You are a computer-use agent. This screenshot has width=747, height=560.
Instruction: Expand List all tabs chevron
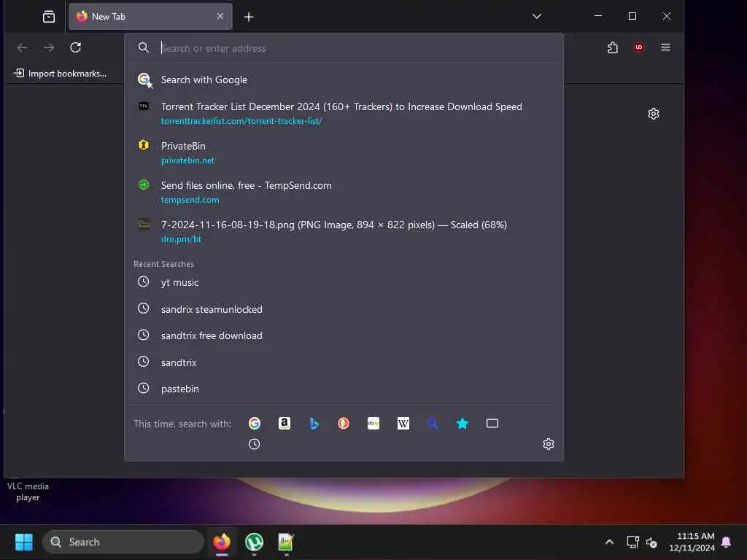(536, 16)
